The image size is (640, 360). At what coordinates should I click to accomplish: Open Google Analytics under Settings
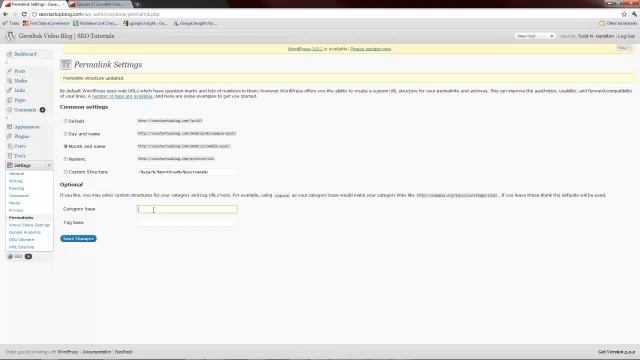(24, 232)
